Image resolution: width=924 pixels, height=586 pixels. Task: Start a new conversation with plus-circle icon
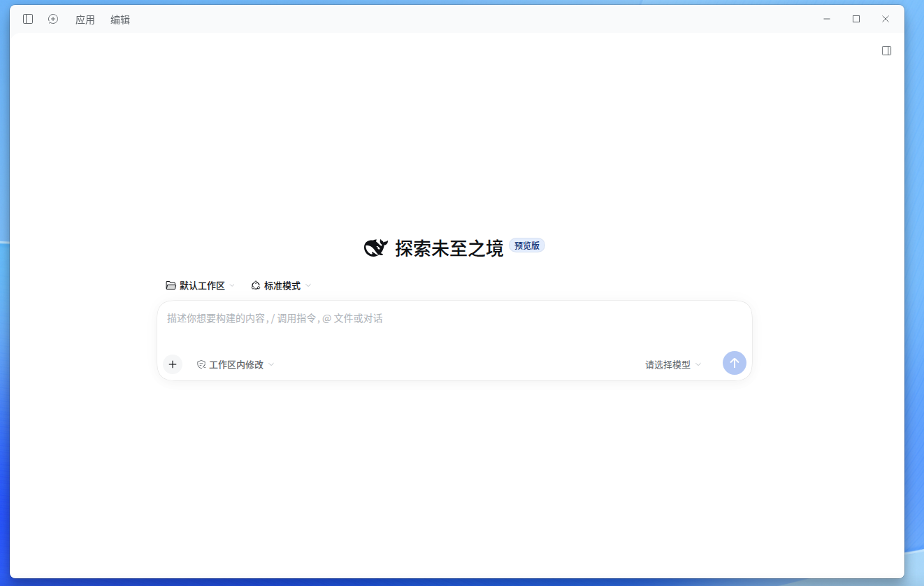coord(53,19)
